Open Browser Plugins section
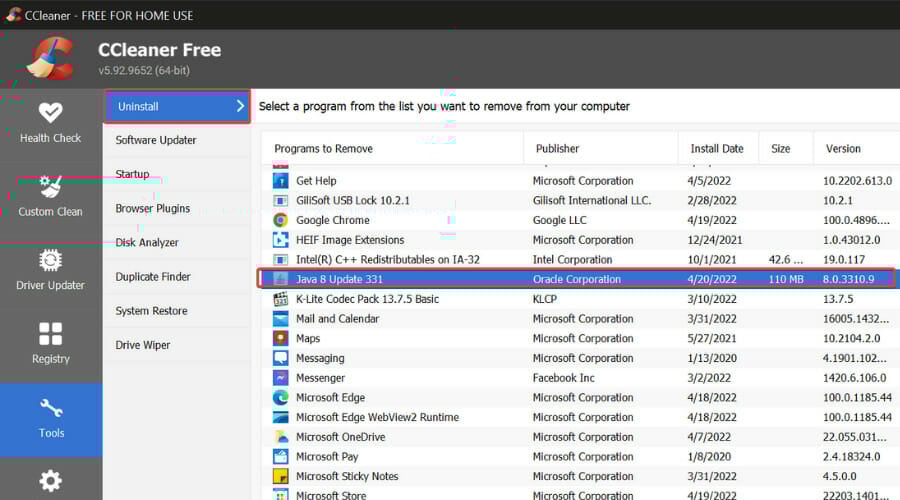Image resolution: width=900 pixels, height=500 pixels. tap(177, 208)
